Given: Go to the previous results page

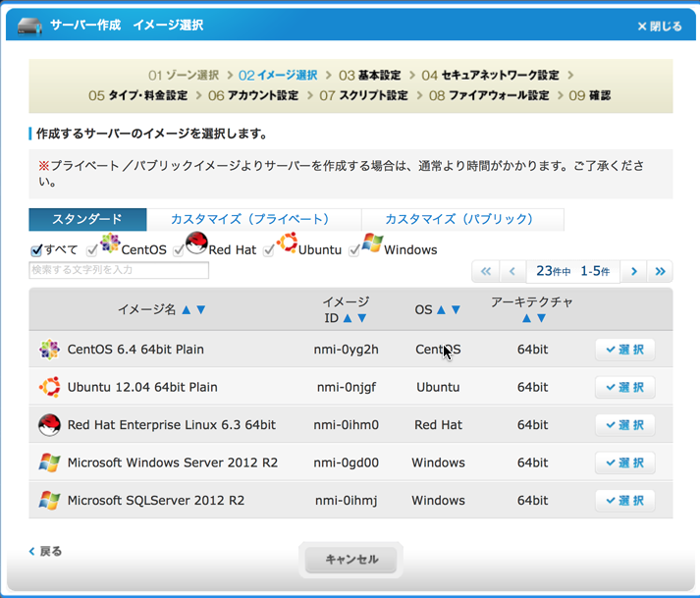Looking at the screenshot, I should [512, 271].
